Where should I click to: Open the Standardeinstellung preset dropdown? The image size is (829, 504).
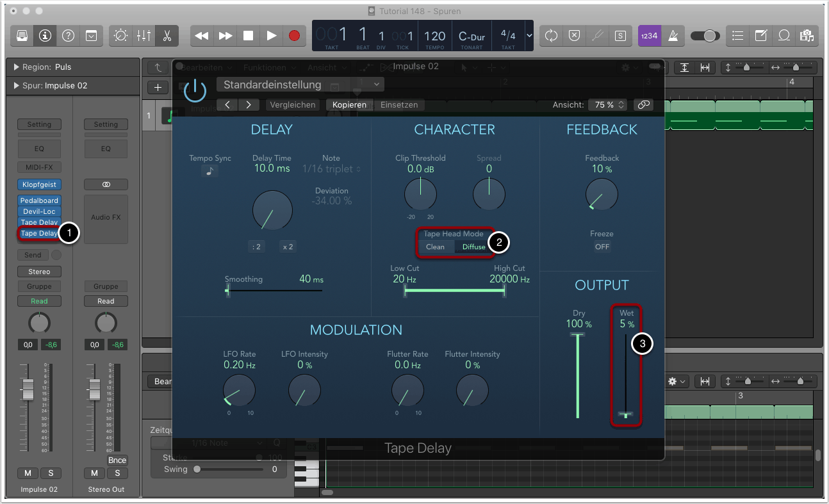click(x=300, y=85)
